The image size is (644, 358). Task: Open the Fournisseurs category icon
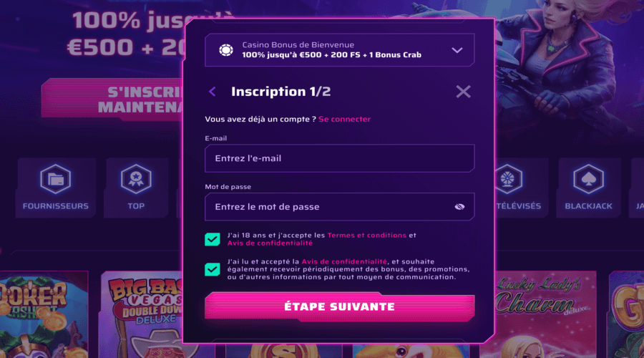[55, 179]
